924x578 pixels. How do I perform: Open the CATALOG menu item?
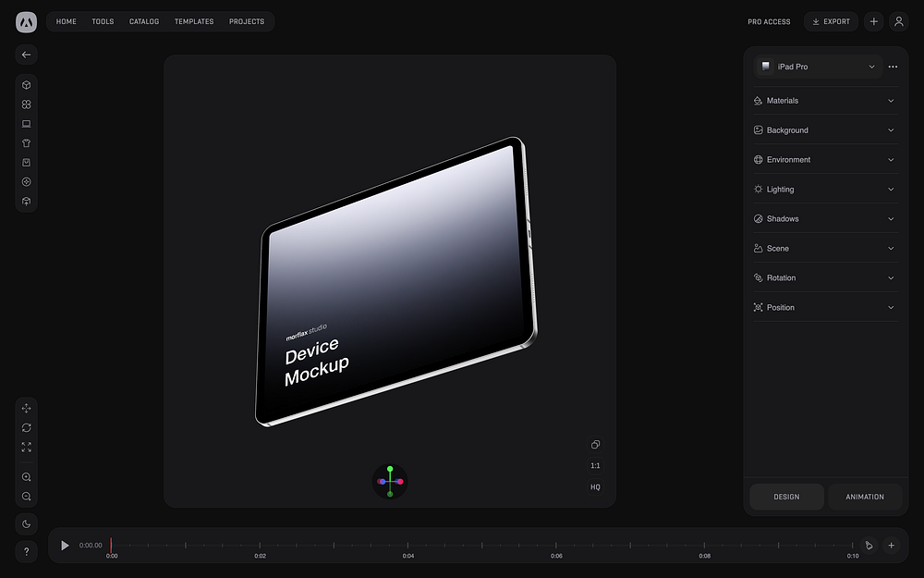point(144,21)
